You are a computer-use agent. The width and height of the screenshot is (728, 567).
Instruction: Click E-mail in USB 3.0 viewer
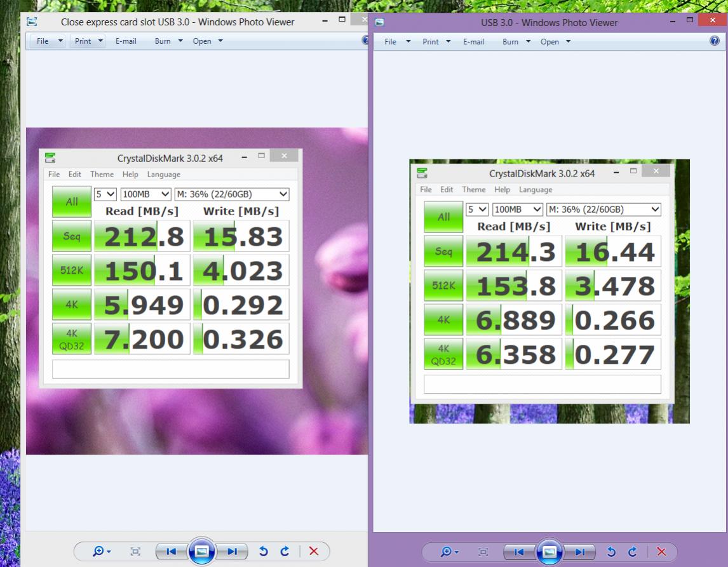click(473, 42)
